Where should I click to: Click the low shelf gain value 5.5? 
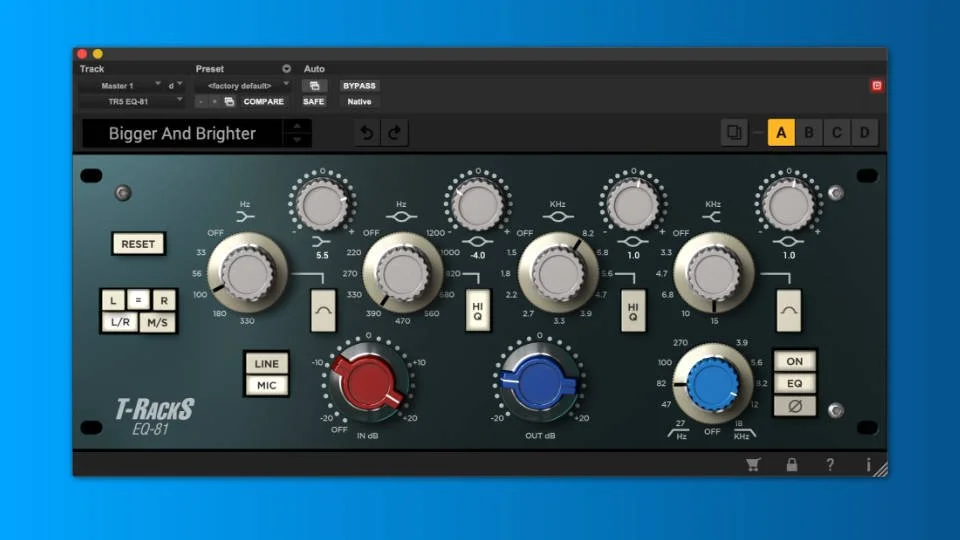322,255
